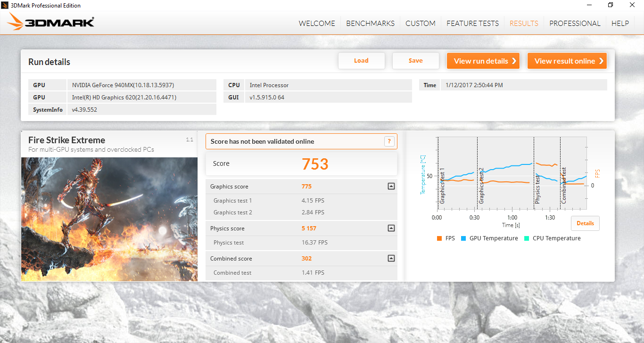
Task: Click the GUI version v1.5.915.0 64
Action: pos(267,98)
